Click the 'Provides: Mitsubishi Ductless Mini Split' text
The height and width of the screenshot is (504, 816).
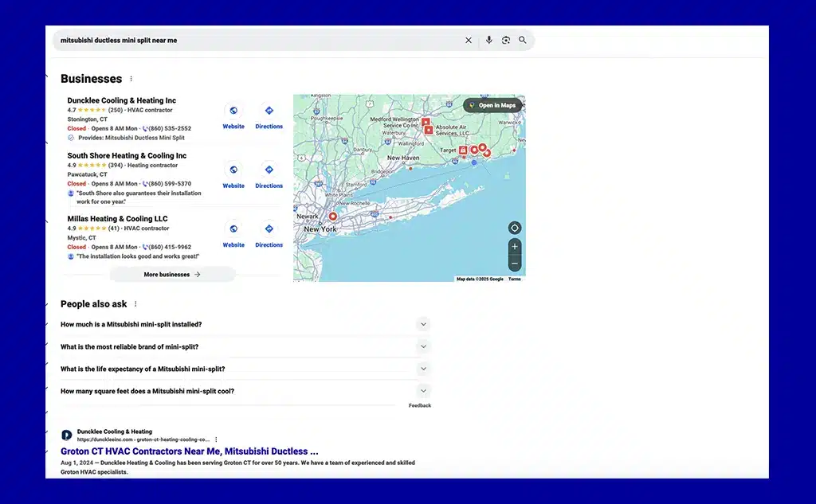pos(131,138)
